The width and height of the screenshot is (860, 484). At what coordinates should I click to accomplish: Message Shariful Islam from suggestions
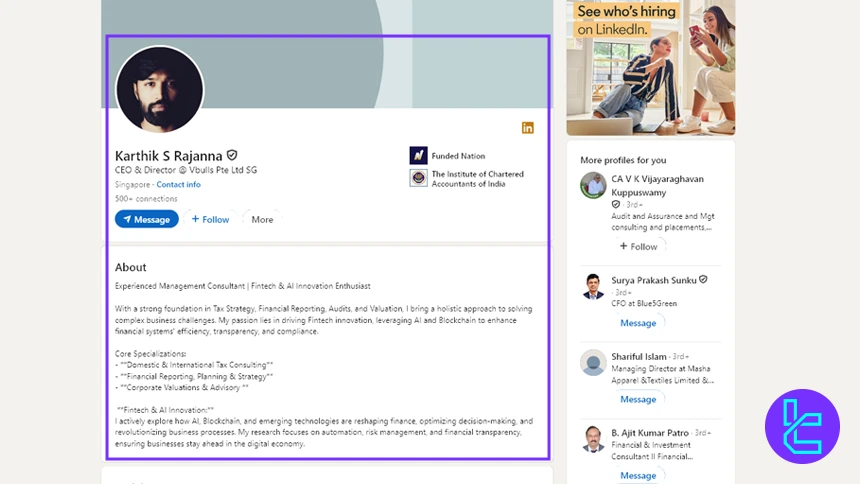[x=638, y=399]
